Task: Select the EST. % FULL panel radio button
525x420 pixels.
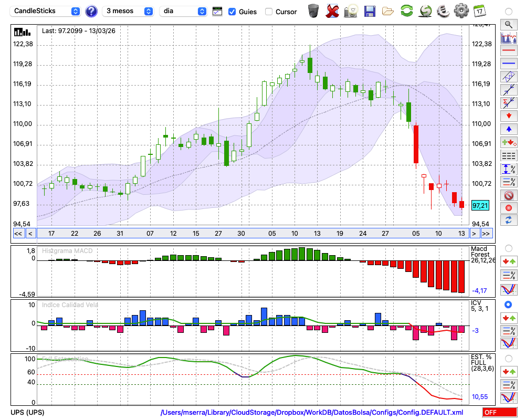Action: [509, 359]
